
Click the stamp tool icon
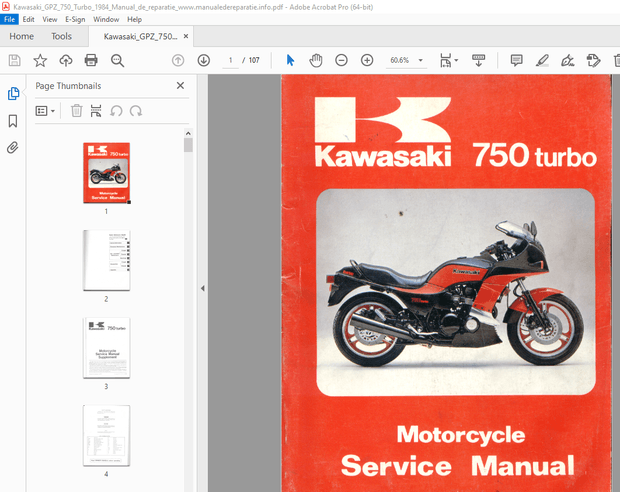[x=593, y=61]
